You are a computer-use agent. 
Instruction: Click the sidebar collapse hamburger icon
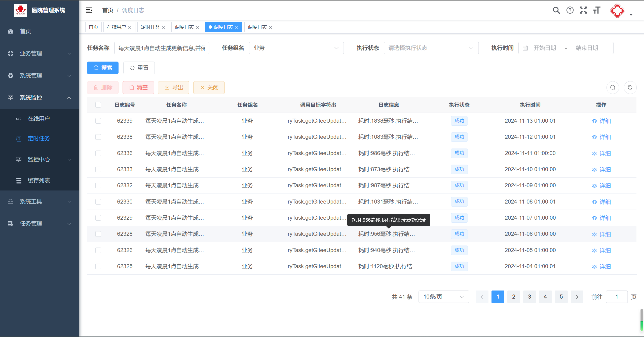click(89, 10)
